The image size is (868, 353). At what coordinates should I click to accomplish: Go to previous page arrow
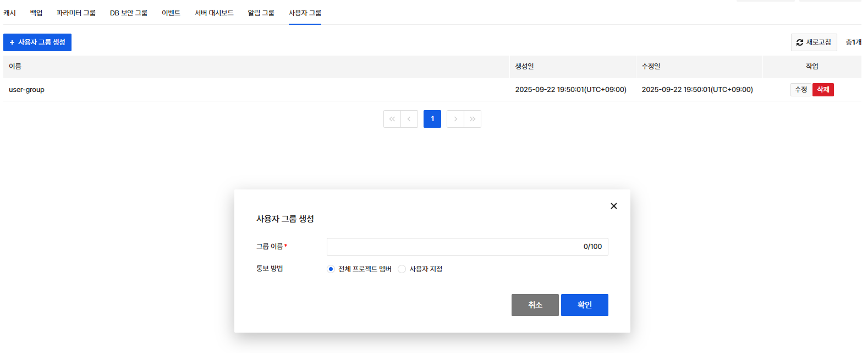pos(409,119)
